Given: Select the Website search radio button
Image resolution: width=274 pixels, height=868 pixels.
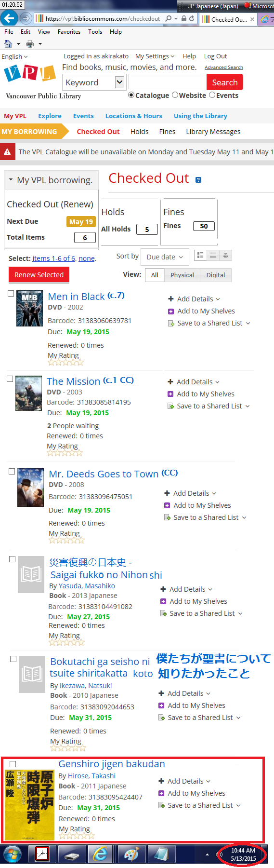Looking at the screenshot, I should (175, 95).
